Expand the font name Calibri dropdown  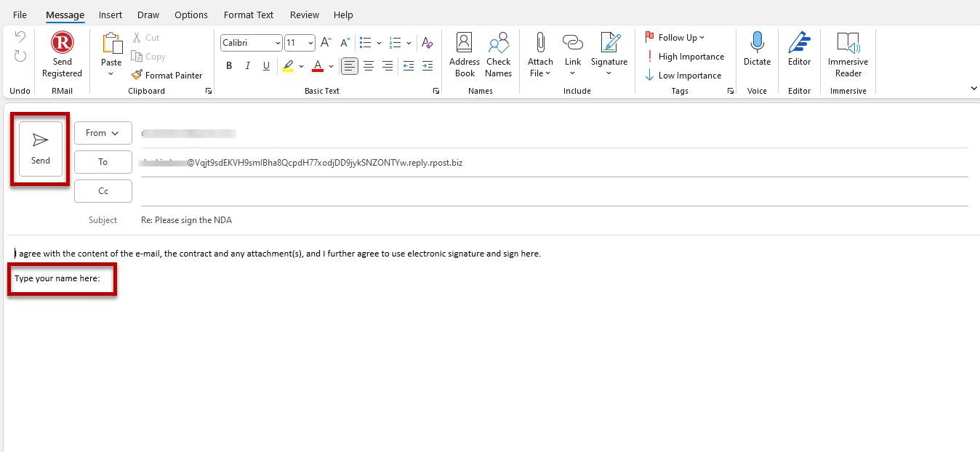click(x=276, y=43)
